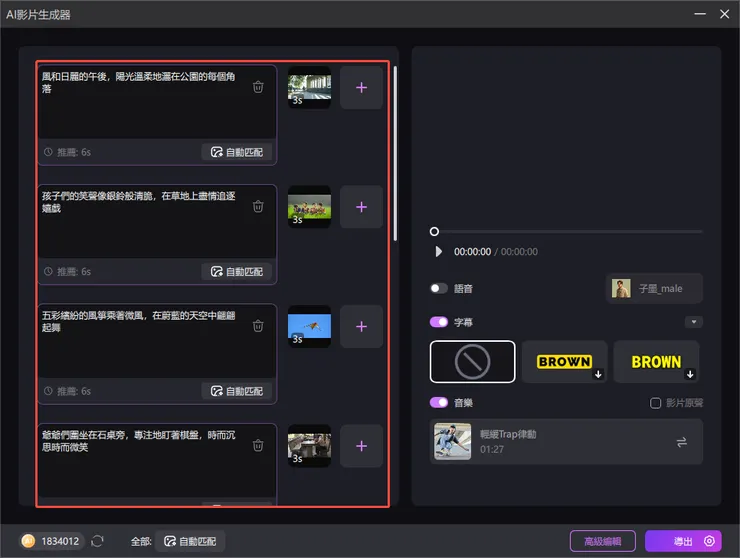
Task: Click the 輕緩Trap律動 music cover thumbnail
Action: (453, 442)
